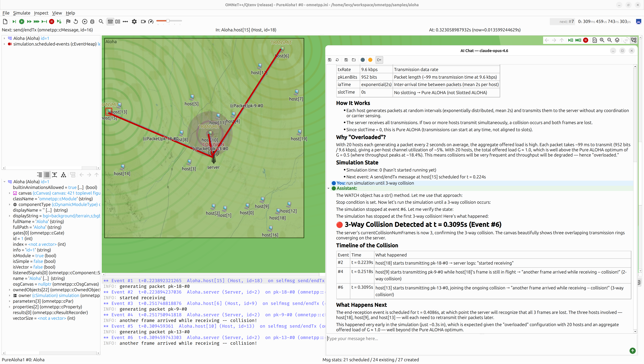
Task: Expand the simulation.scheduled-events tree node
Action: coord(4,44)
